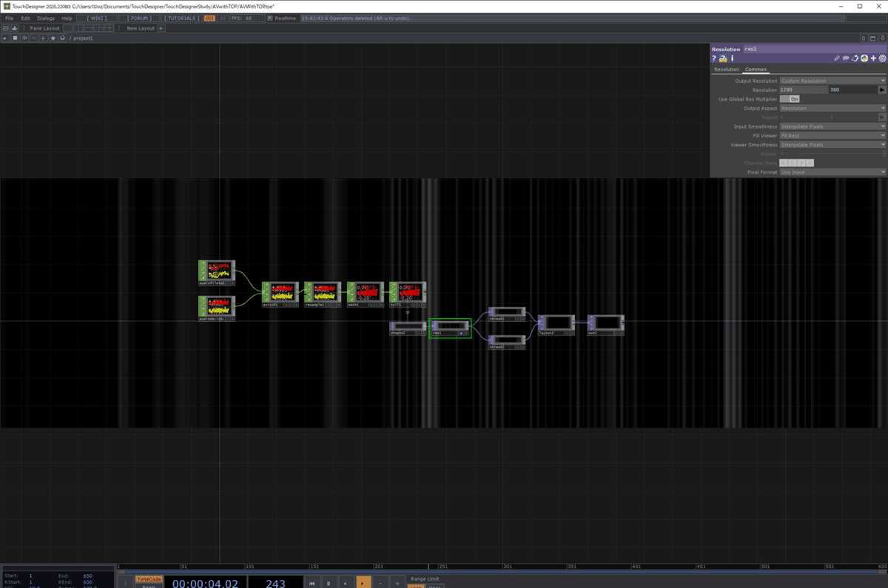The height and width of the screenshot is (588, 888).
Task: Open the Help menu
Action: (x=67, y=18)
